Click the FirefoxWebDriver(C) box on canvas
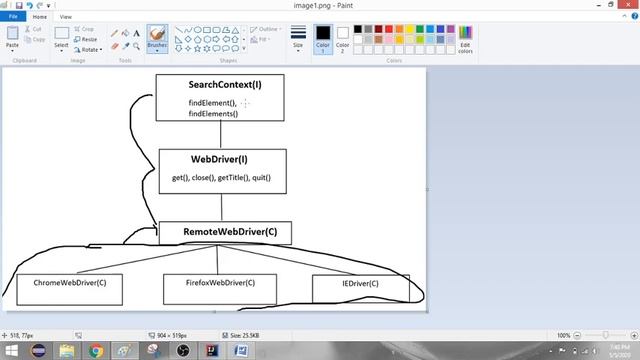 pos(220,289)
